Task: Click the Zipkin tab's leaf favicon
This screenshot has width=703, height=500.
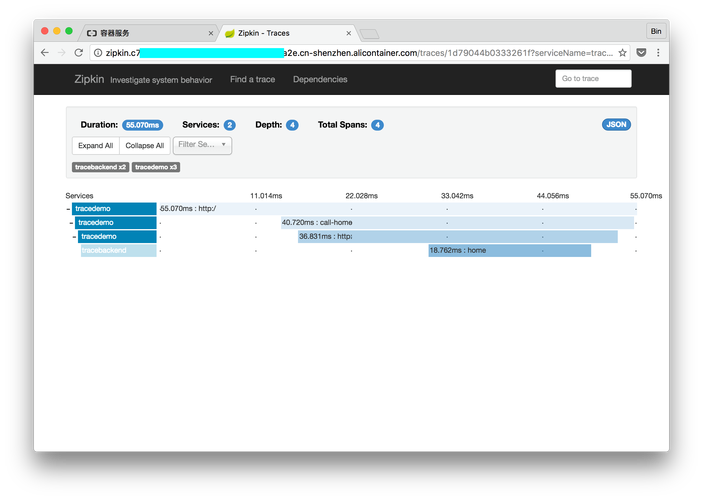Action: [x=230, y=33]
